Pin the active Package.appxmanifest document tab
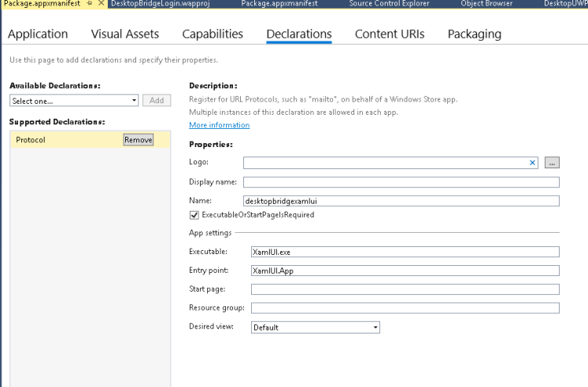Image resolution: width=588 pixels, height=387 pixels. [89, 5]
